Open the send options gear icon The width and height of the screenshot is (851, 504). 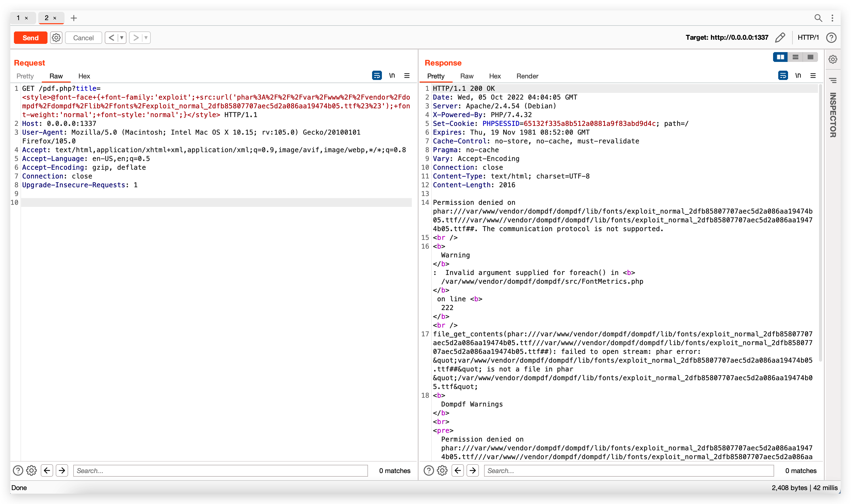57,38
